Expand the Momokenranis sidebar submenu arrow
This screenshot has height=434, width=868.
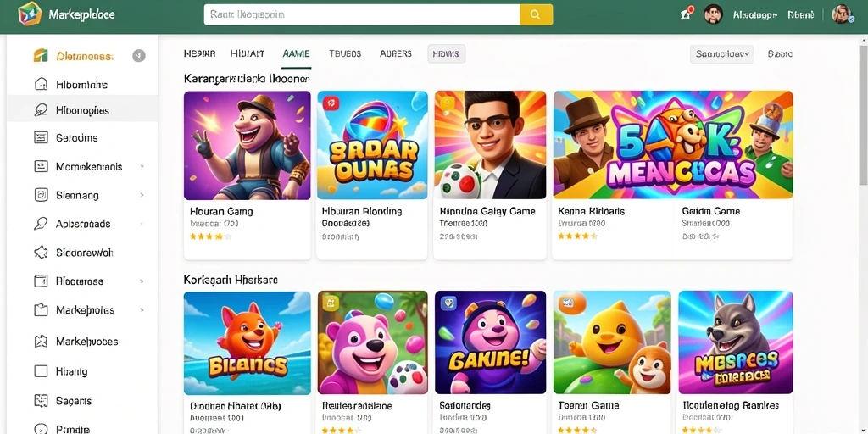point(142,166)
